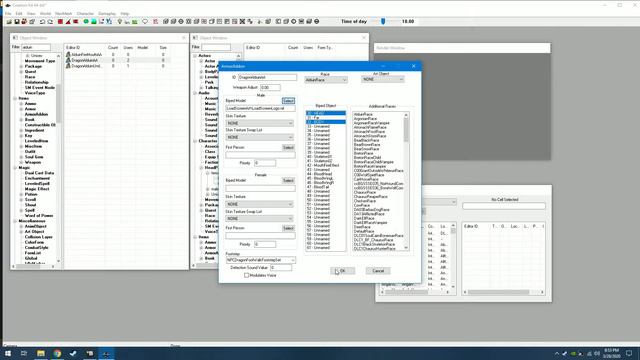The width and height of the screenshot is (640, 360).
Task: Open the Edit menu
Action: click(19, 13)
